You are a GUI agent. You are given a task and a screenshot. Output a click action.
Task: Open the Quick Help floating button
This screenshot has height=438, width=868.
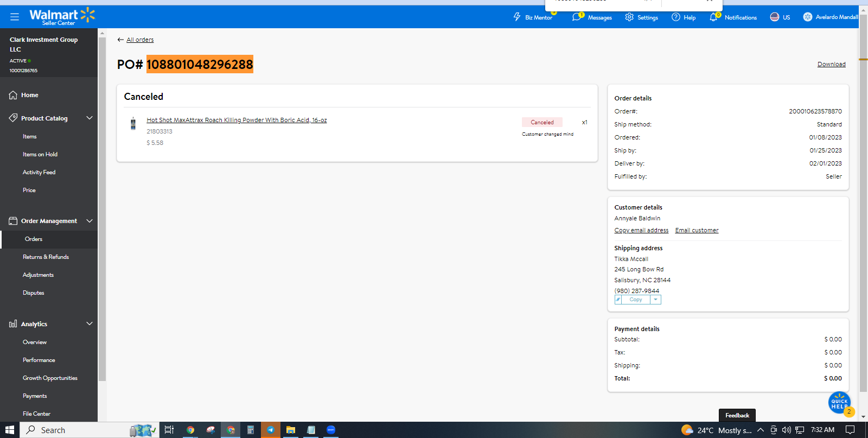839,403
